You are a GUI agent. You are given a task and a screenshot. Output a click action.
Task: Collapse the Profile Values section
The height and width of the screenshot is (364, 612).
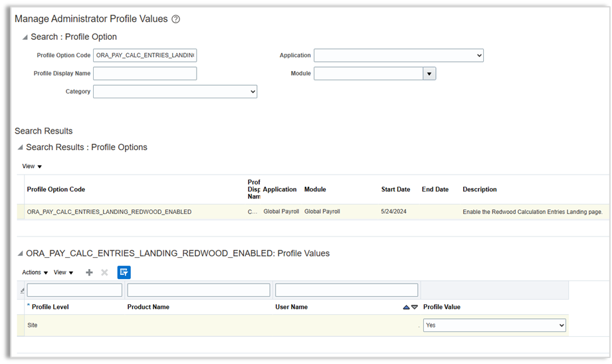coord(21,254)
